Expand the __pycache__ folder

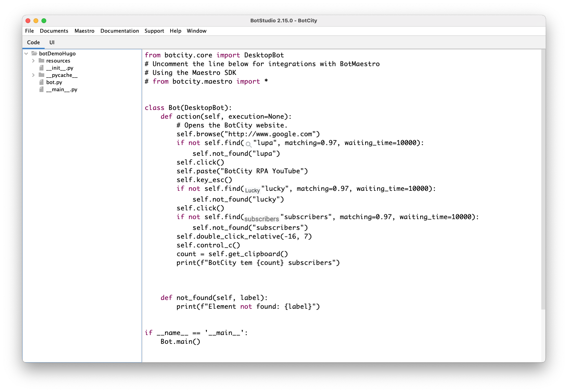33,75
